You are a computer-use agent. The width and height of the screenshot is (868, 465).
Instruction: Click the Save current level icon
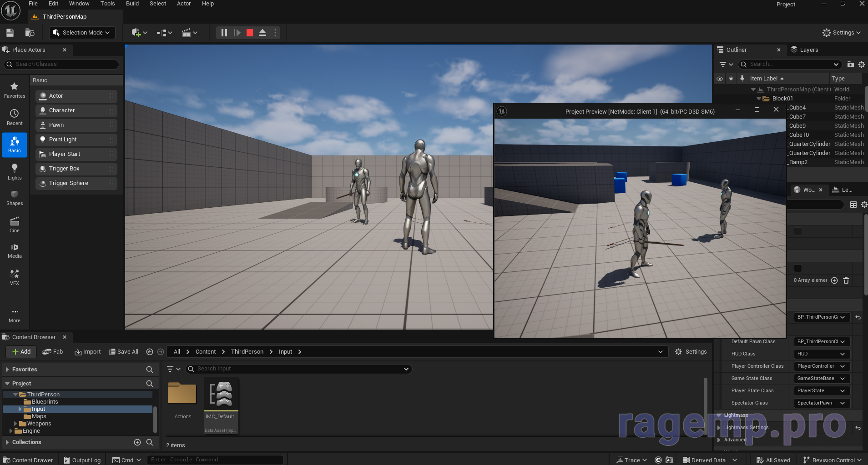[x=10, y=33]
